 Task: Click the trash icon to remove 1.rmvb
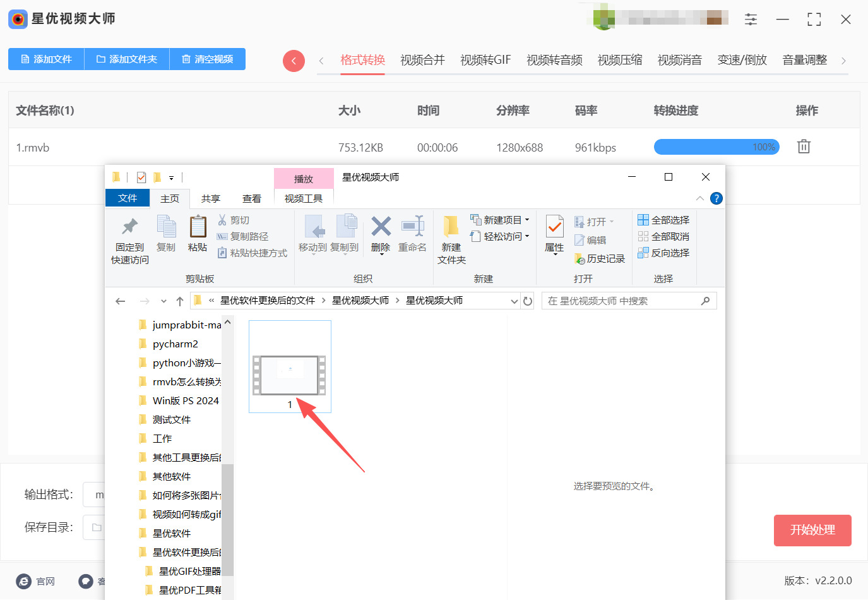pos(803,146)
